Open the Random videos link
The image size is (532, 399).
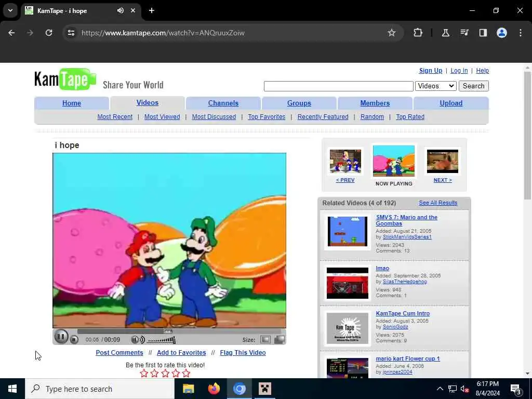(372, 117)
